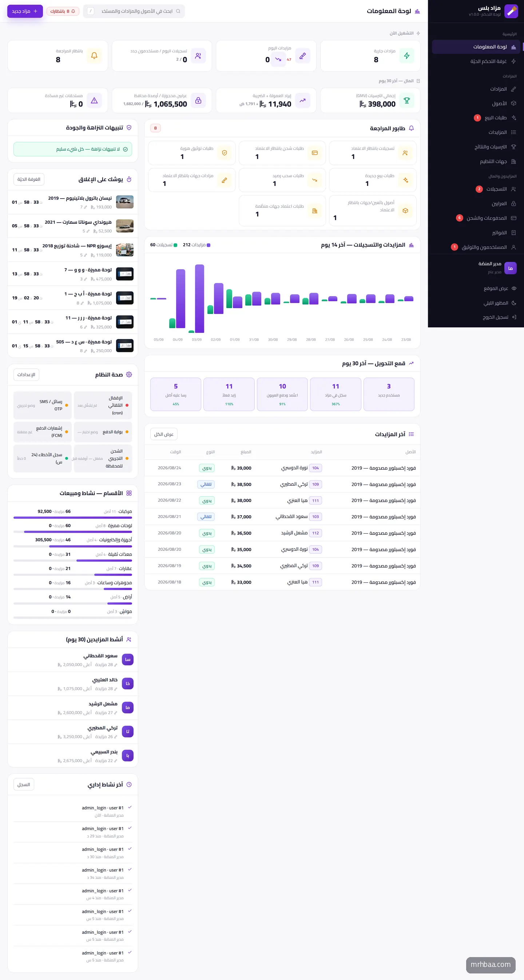Click the warning icon on the مستحقات غير مسدّدة card
The image size is (524, 980).
(94, 100)
